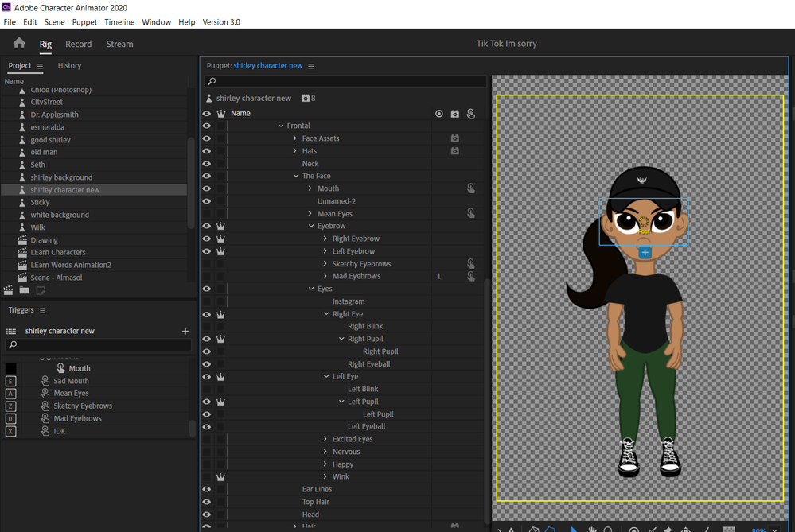The height and width of the screenshot is (532, 795).
Task: Click the Home icon
Action: [19, 43]
